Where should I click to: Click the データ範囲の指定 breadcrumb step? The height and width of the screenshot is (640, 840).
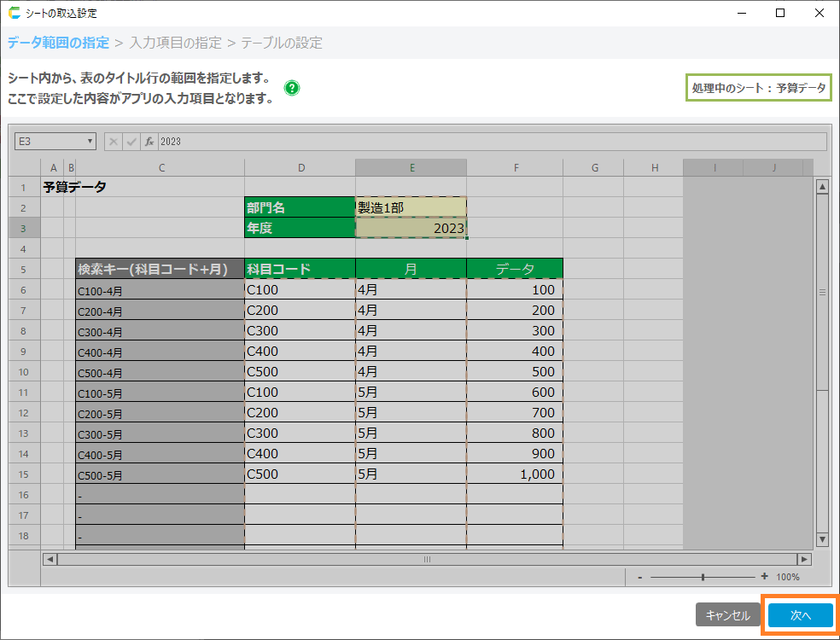(58, 43)
